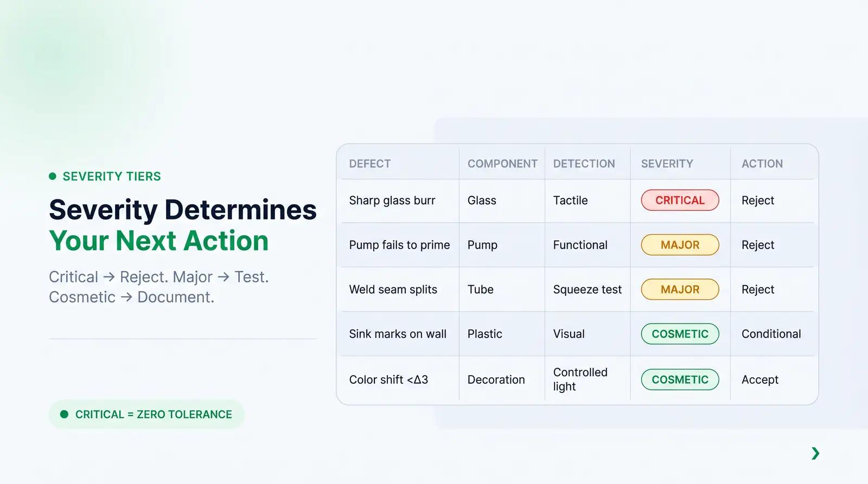Click the Severity Determines Your Next Action heading
This screenshot has width=868, height=484.
click(x=183, y=225)
